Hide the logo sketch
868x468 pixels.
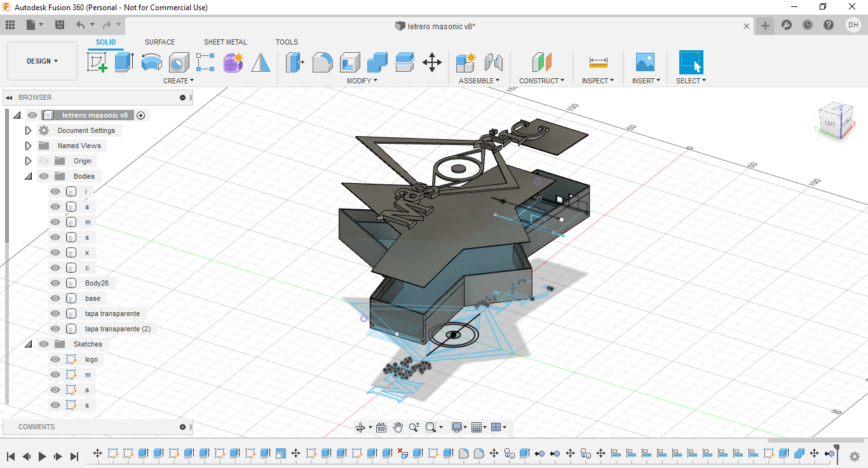(55, 359)
